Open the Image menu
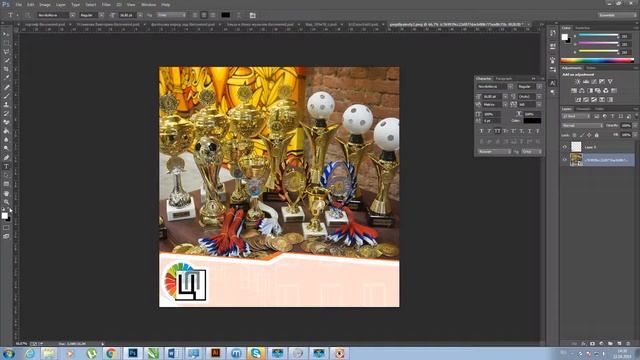The image size is (640, 360). coord(45,4)
